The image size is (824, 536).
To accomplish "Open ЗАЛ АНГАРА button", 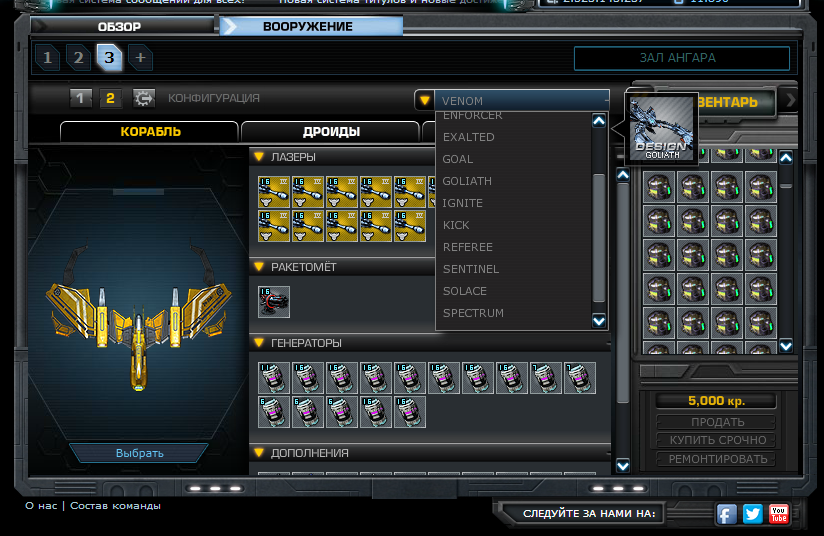I will pos(682,58).
